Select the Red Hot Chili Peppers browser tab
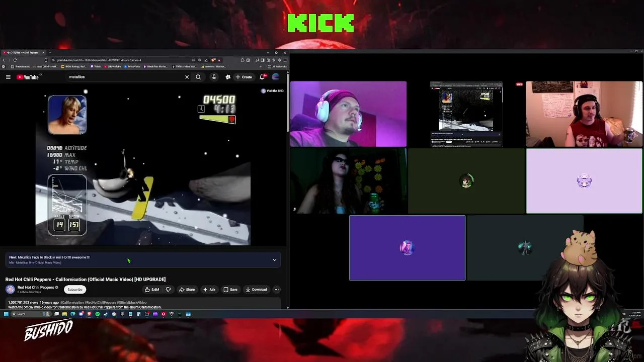The width and height of the screenshot is (644, 362). coord(24,53)
